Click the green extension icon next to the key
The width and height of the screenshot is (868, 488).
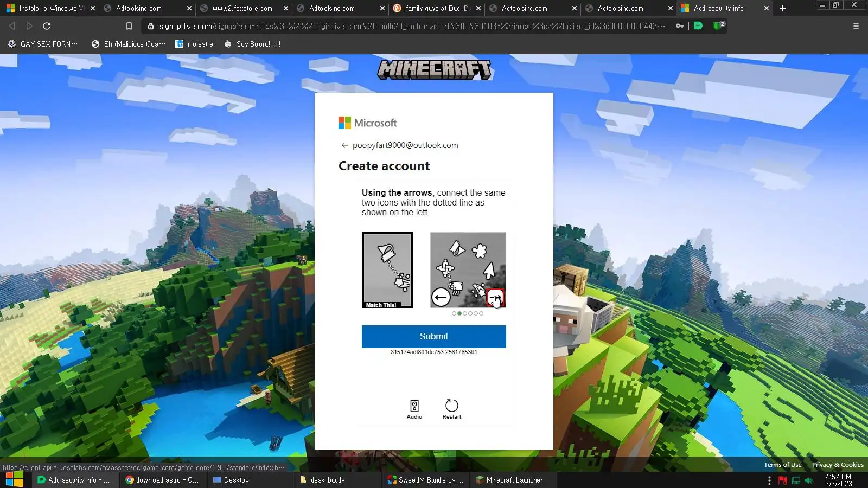click(x=698, y=25)
